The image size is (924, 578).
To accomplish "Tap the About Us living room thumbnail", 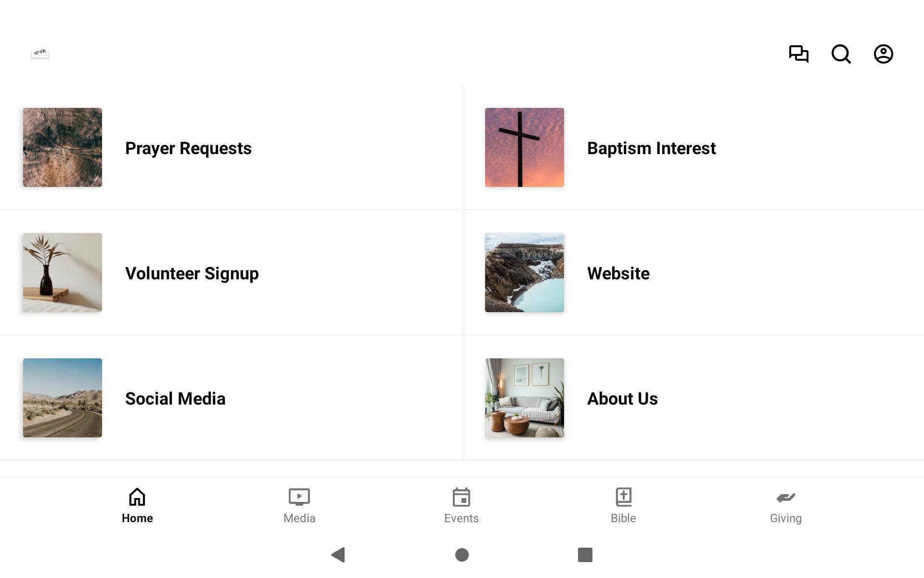I will pos(525,398).
